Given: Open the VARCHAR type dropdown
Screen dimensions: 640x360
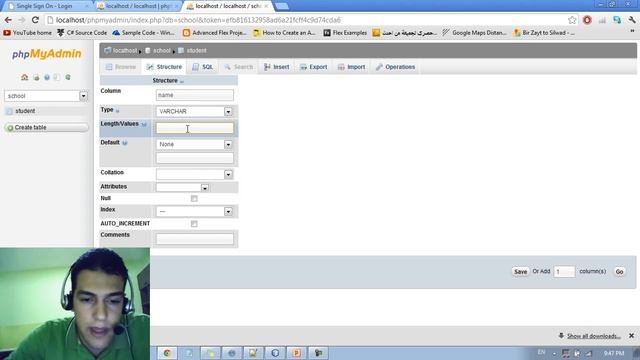Looking at the screenshot, I should [195, 111].
